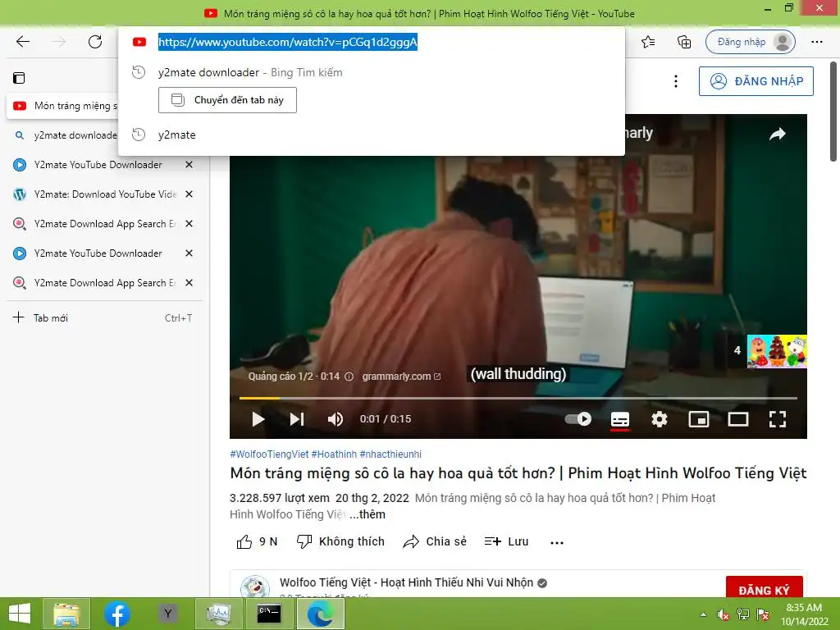Close the first 'Y2mate Download App Search' tab

[189, 223]
